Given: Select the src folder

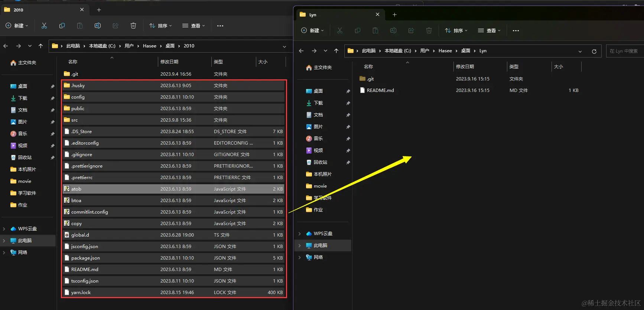Looking at the screenshot, I should [x=173, y=120].
